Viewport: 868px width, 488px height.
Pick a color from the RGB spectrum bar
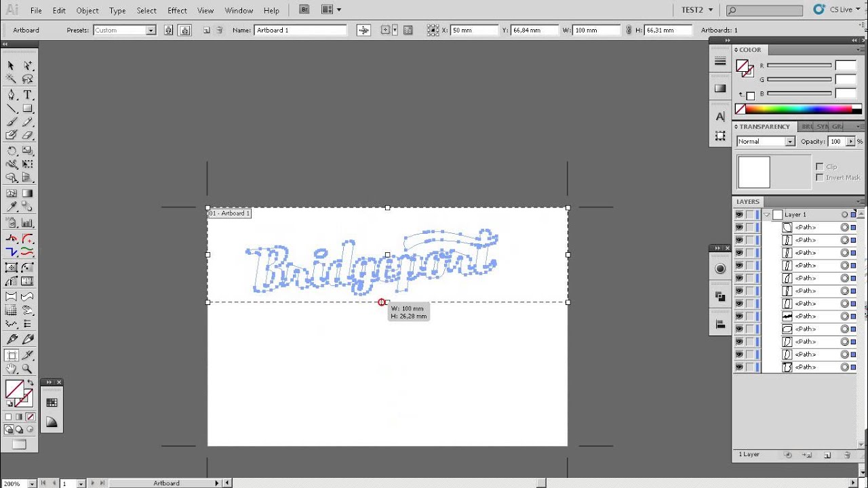coord(799,109)
